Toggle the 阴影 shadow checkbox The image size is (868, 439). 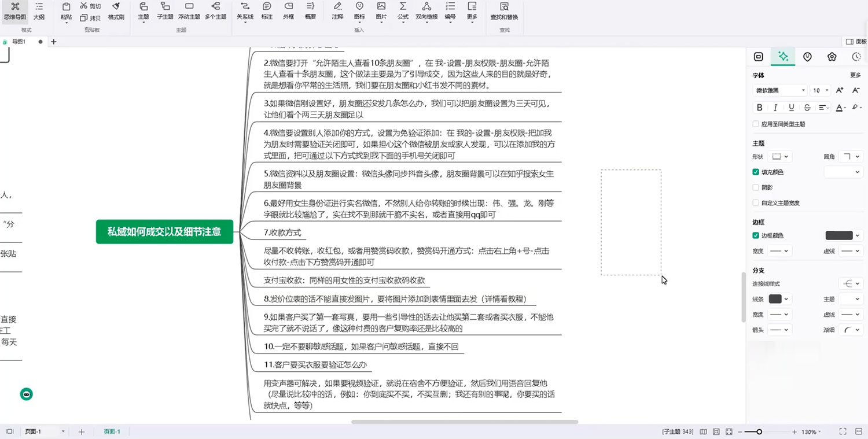[x=756, y=187]
